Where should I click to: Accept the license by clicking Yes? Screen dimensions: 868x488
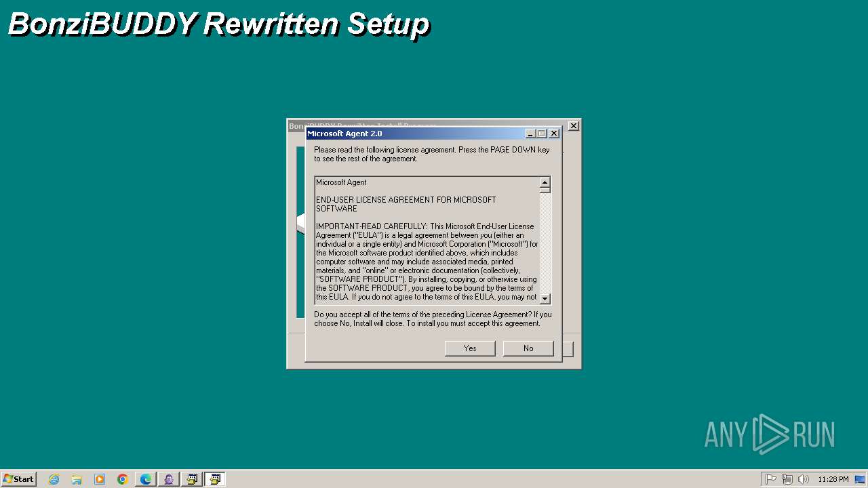coord(470,348)
